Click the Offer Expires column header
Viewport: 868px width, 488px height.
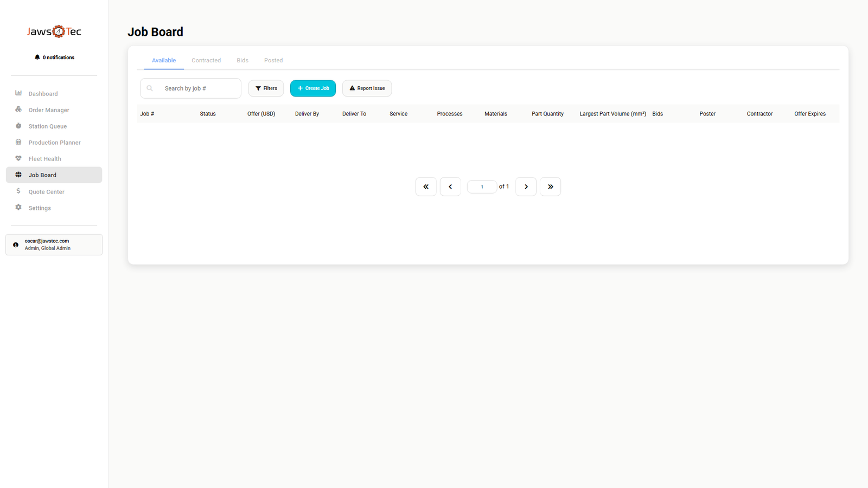810,114
